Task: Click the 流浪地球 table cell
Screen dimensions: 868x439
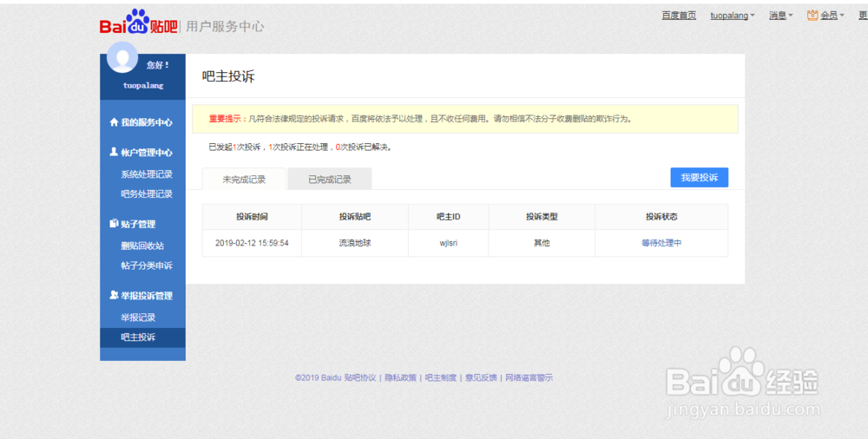Action: [355, 243]
